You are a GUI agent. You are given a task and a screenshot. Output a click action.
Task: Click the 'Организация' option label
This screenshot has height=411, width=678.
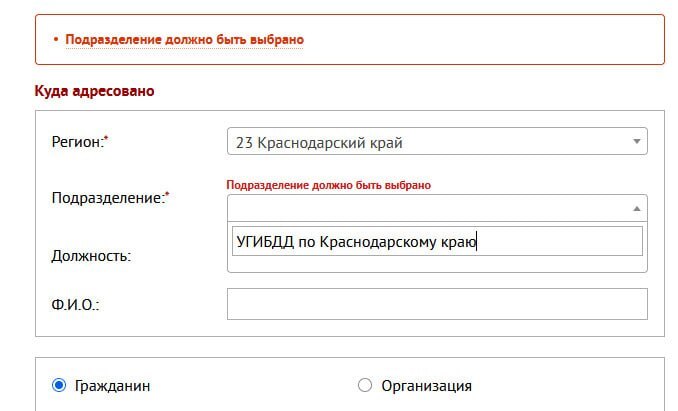[x=425, y=385]
